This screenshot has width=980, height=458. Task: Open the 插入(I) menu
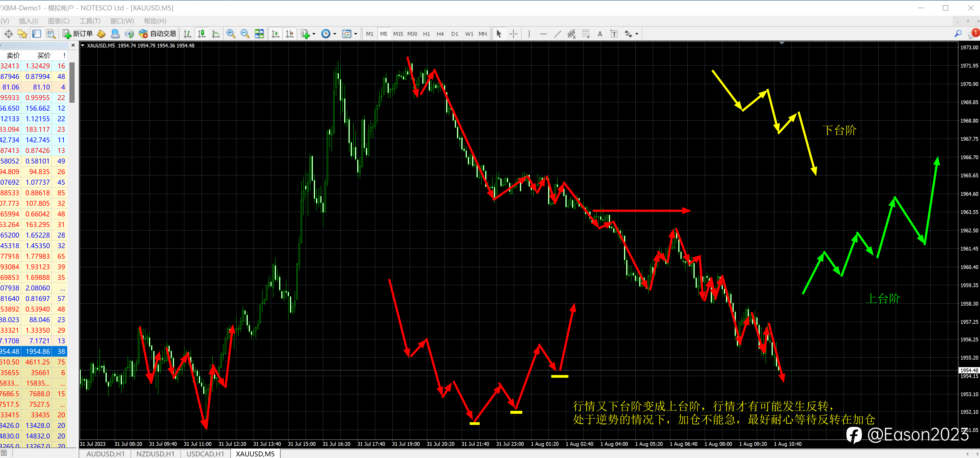pyautogui.click(x=28, y=21)
